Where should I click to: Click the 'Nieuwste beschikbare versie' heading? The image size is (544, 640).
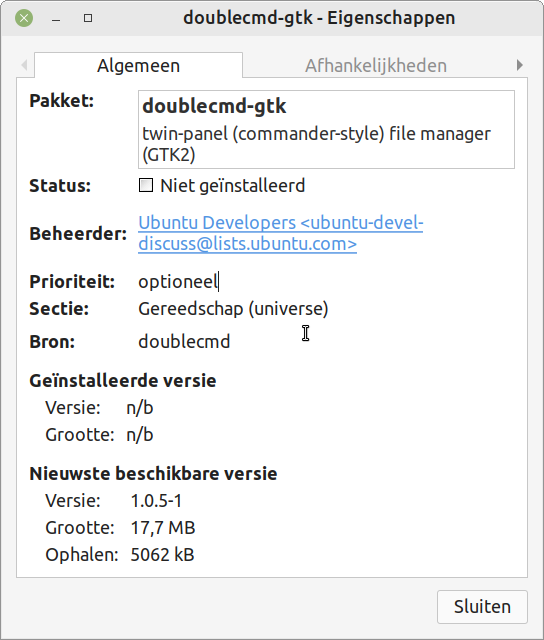(x=153, y=473)
